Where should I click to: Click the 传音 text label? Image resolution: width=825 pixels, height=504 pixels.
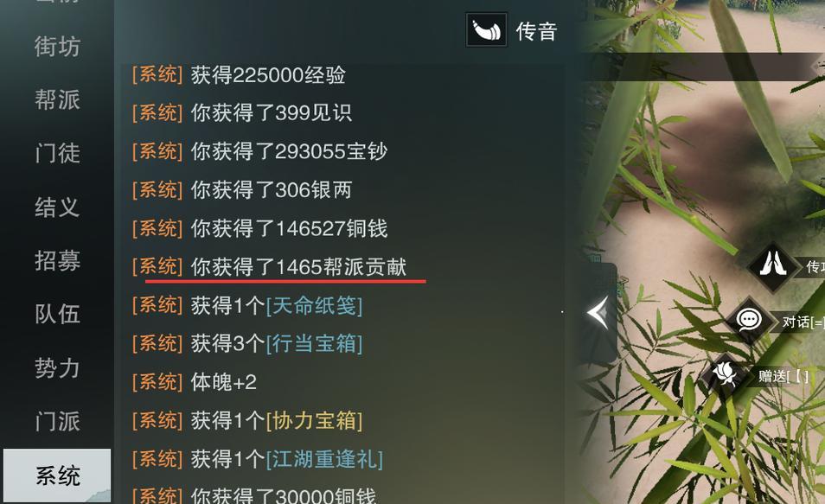(536, 31)
